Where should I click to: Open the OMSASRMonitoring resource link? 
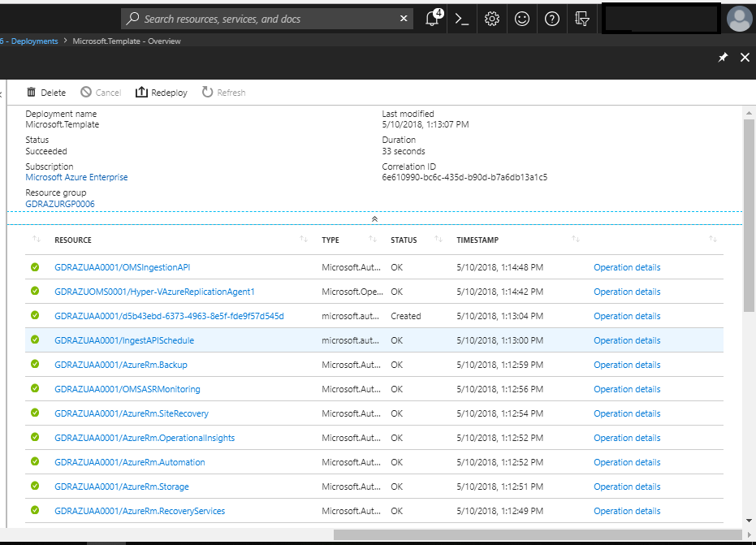click(127, 389)
